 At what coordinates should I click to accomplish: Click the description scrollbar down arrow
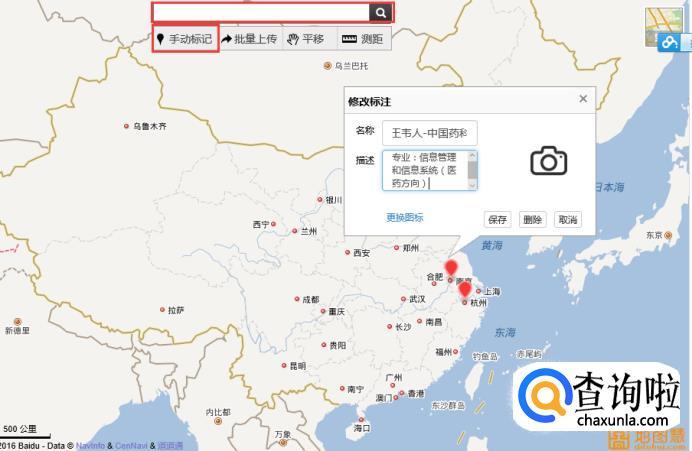pos(472,185)
